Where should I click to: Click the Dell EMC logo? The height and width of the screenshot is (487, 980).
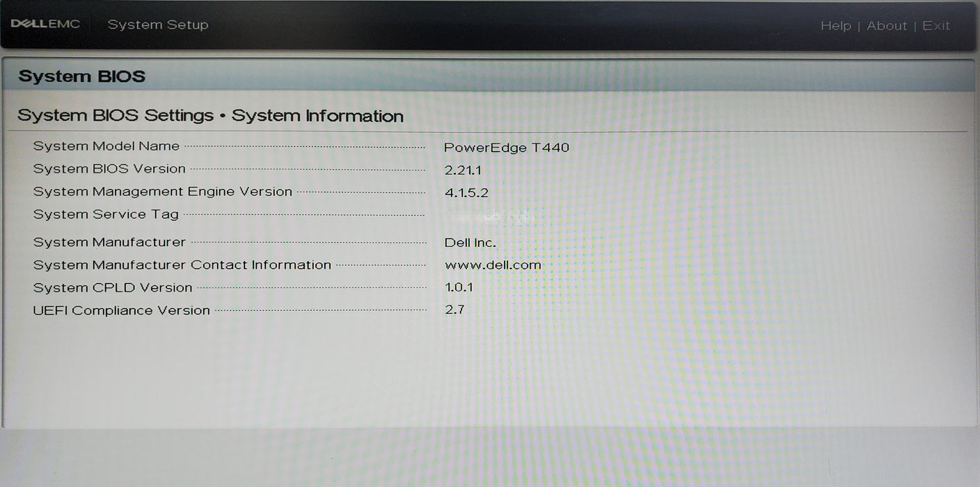(x=45, y=24)
